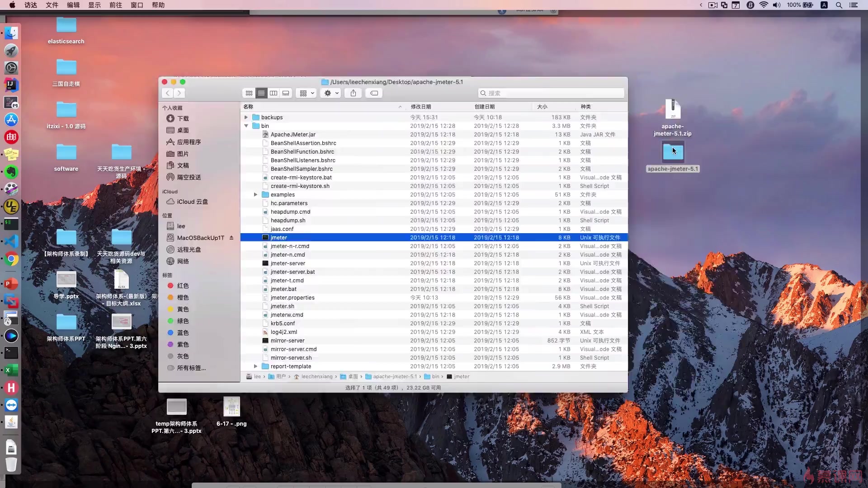Screen dimensions: 868x488
Task: Sort by 大小 column header
Action: pyautogui.click(x=554, y=107)
